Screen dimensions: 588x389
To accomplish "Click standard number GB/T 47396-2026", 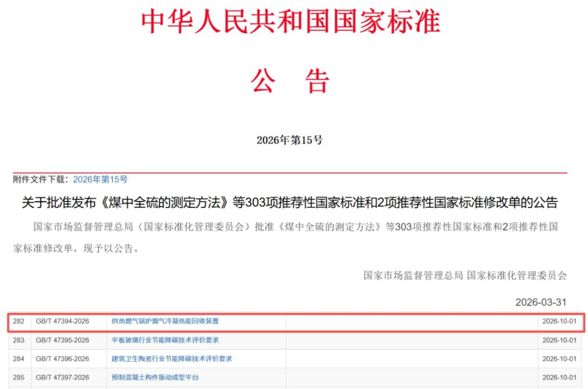I will 62,359.
